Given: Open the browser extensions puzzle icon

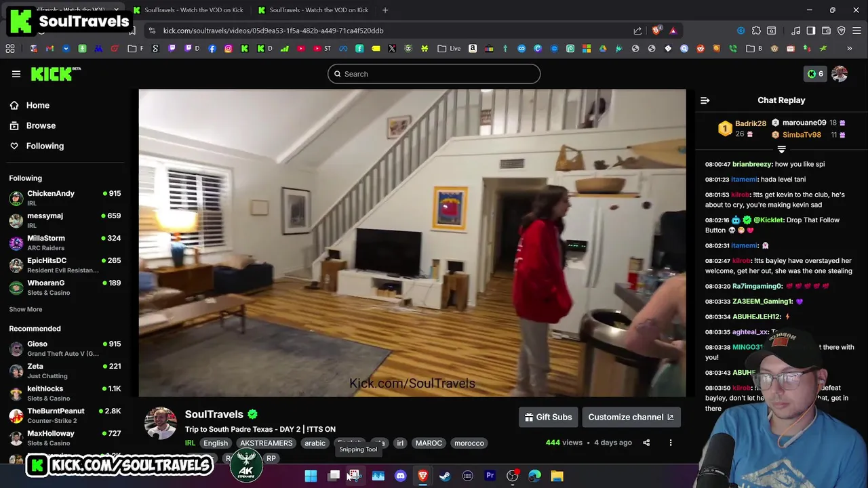Looking at the screenshot, I should coord(756,30).
